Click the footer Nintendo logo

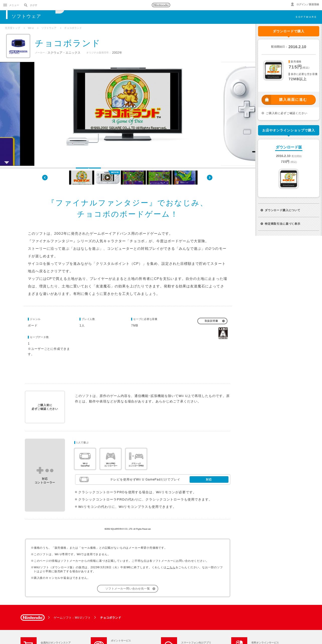pyautogui.click(x=33, y=617)
